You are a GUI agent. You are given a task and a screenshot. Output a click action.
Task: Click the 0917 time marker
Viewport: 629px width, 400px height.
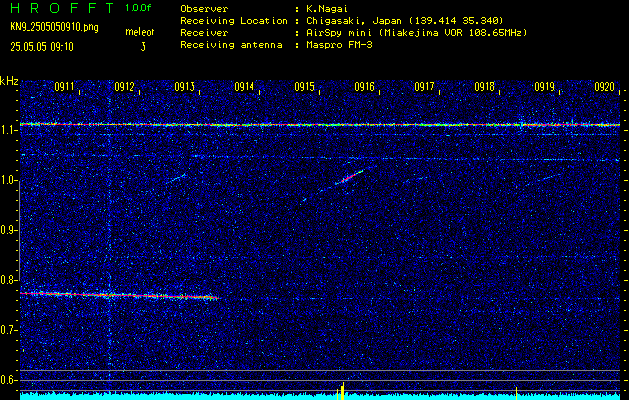pos(424,86)
